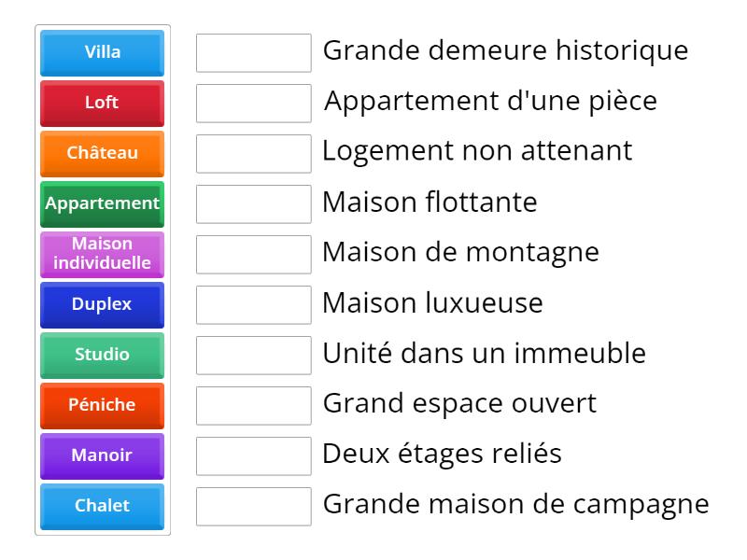Click the answer box beside Grand espace ouvert
Viewport: 747px width, 560px height.
(253, 406)
